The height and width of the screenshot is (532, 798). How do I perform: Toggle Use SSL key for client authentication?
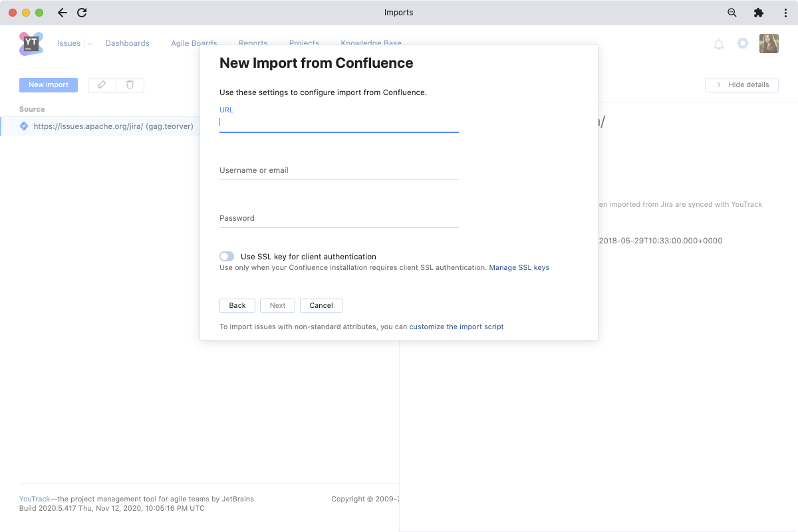coord(227,256)
